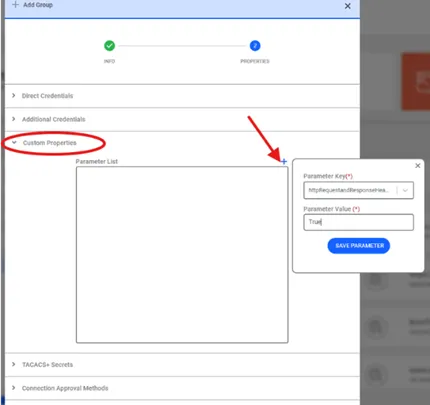This screenshot has height=405, width=430.
Task: Close the parameter popup
Action: pos(418,166)
